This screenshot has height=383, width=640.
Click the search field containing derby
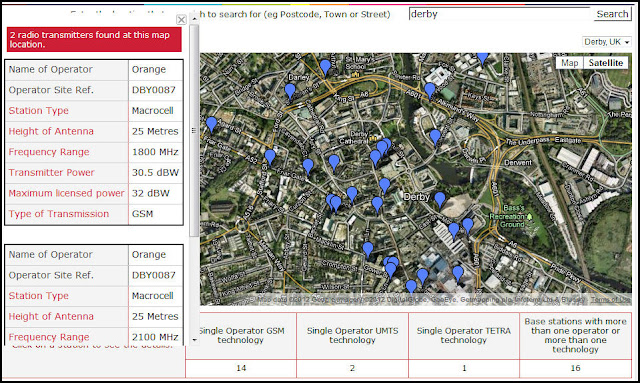(500, 14)
